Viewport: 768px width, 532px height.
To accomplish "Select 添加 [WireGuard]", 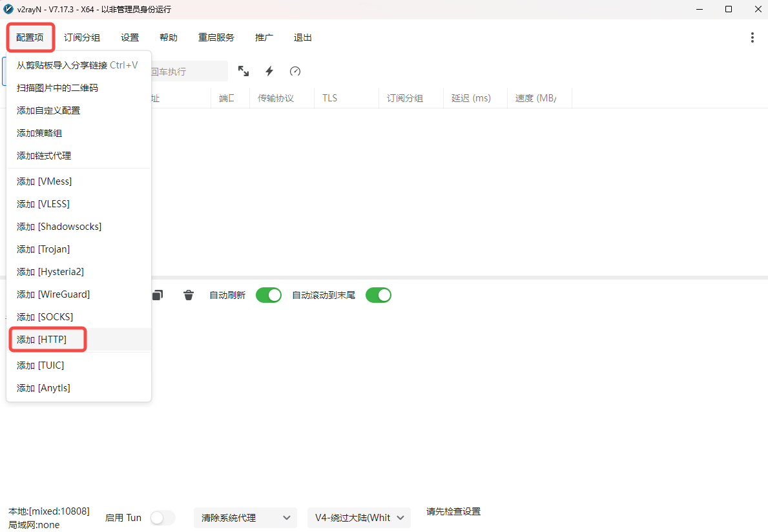I will [78, 294].
